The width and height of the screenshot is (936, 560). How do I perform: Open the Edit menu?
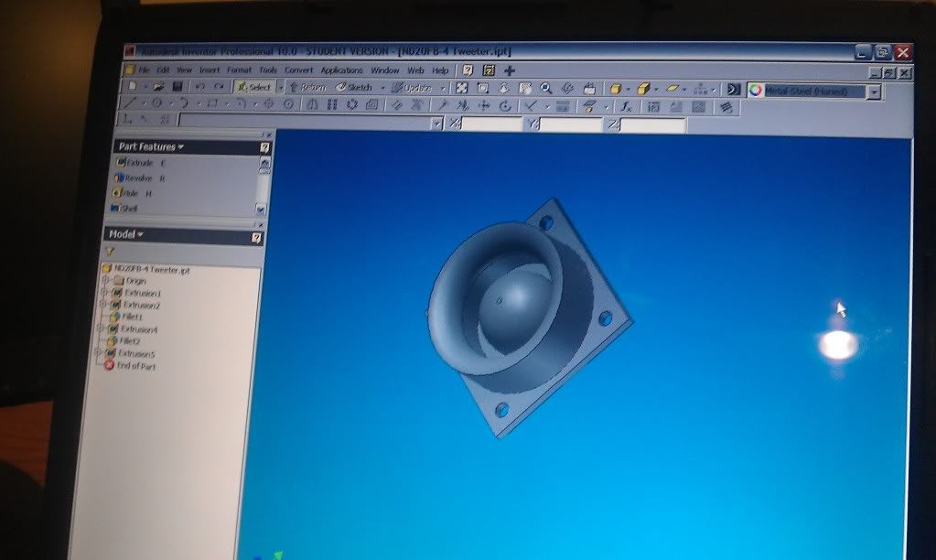(x=163, y=70)
